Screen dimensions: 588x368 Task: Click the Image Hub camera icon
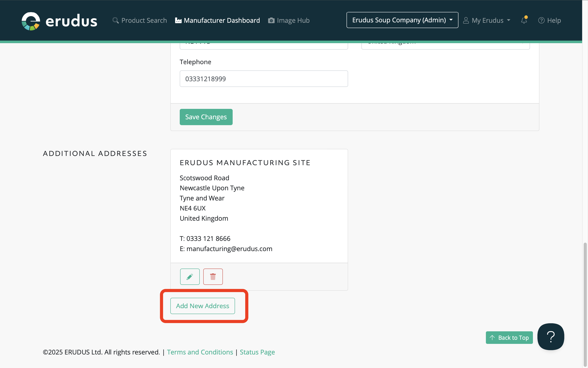pyautogui.click(x=271, y=20)
